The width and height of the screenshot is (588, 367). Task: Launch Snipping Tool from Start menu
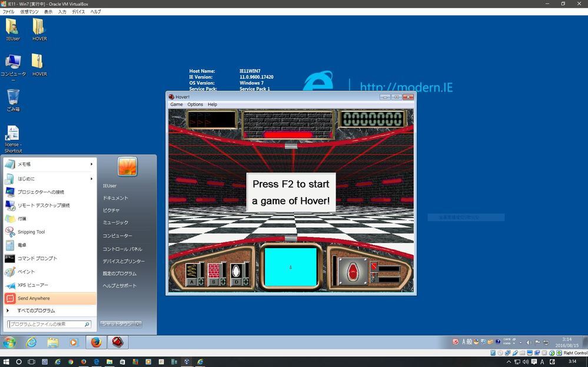[50, 232]
